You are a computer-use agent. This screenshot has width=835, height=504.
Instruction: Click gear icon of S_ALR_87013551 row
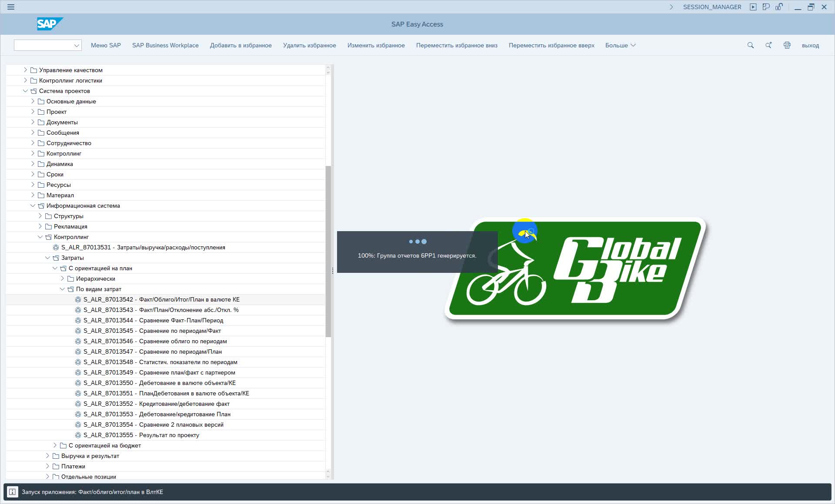pos(78,393)
